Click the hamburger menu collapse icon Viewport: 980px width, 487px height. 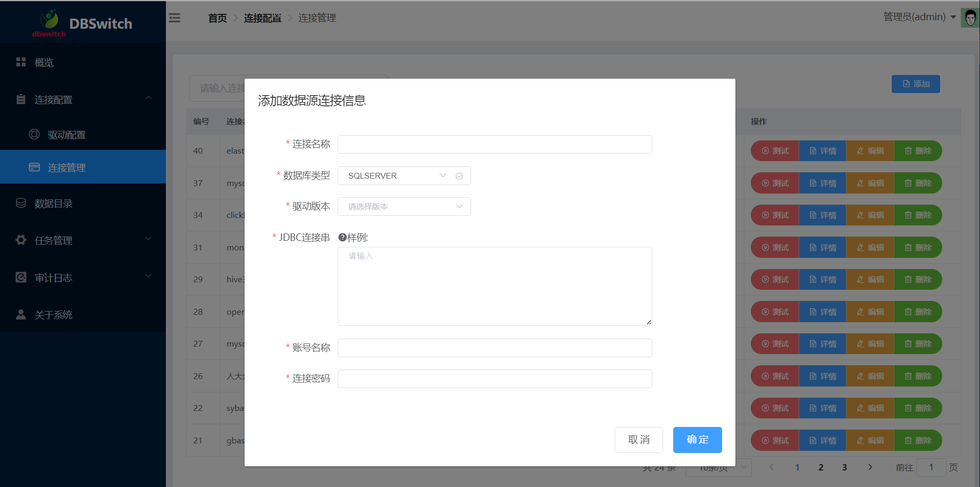click(174, 18)
